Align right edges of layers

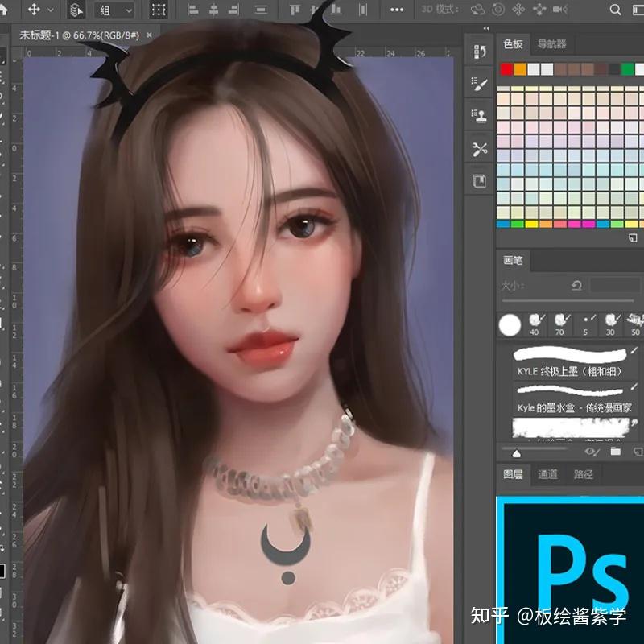233,10
